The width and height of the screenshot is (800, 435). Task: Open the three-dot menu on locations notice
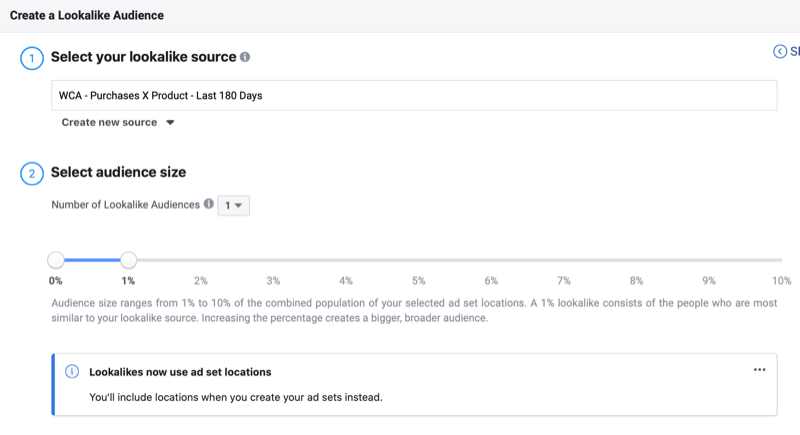pos(759,370)
